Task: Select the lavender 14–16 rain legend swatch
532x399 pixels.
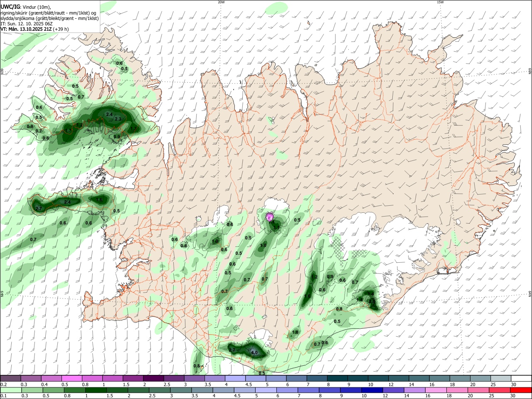Action: (415, 390)
